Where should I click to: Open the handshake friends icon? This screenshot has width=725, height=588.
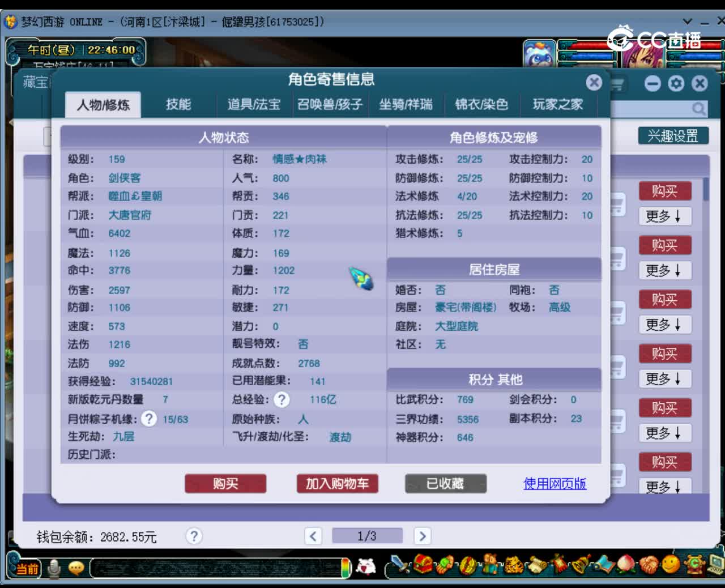pyautogui.click(x=649, y=564)
